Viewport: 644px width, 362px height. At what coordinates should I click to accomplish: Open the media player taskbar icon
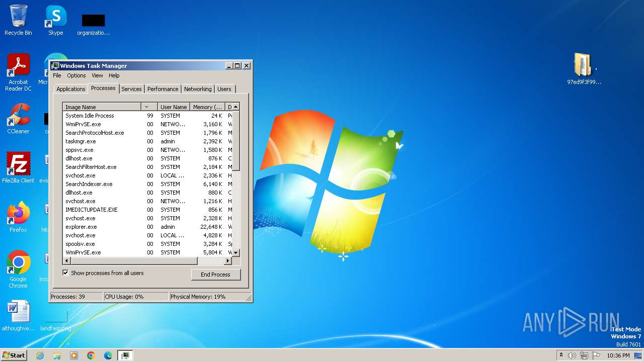tap(74, 355)
